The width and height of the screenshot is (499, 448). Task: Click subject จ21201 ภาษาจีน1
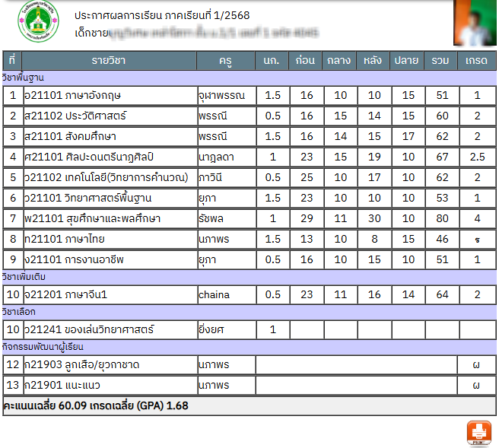pyautogui.click(x=66, y=294)
